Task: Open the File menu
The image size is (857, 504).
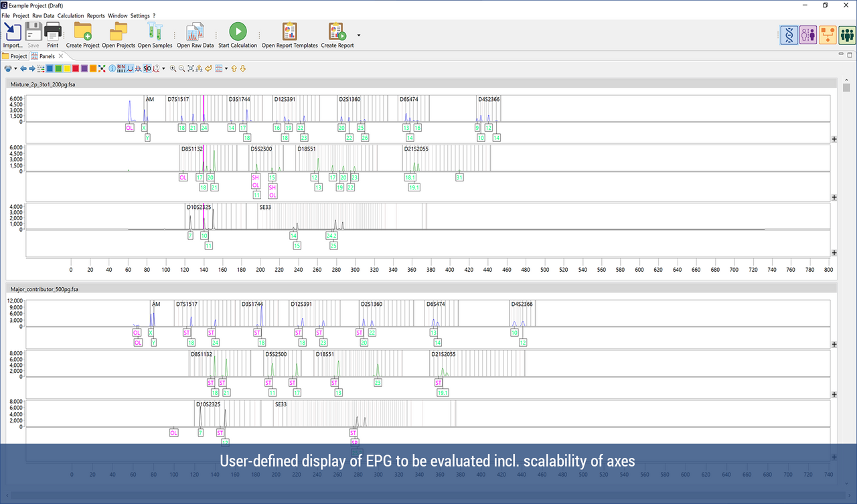Action: [5, 15]
